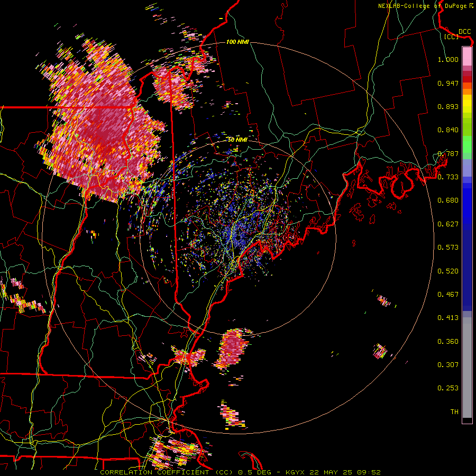Select the 0.787 legend value

(448, 153)
